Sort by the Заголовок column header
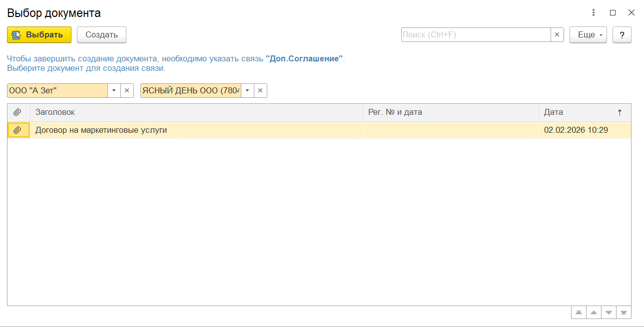The image size is (644, 327). 196,112
